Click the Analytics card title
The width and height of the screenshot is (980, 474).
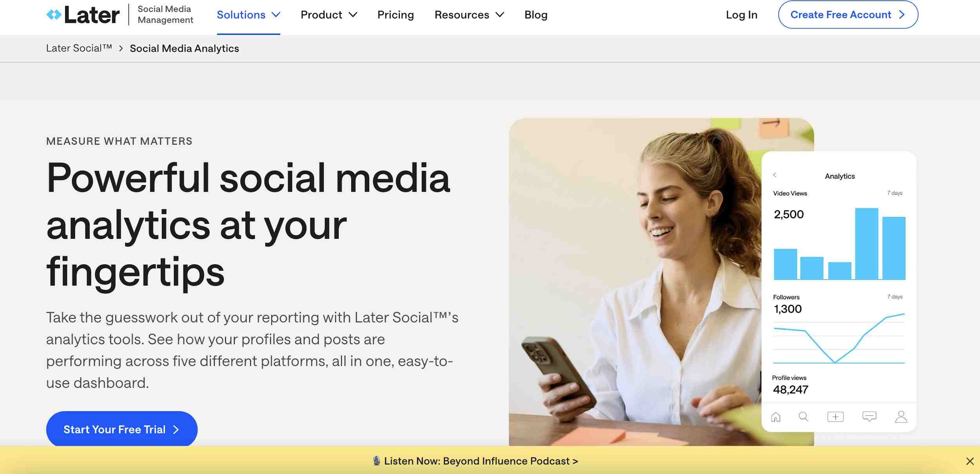pyautogui.click(x=840, y=176)
